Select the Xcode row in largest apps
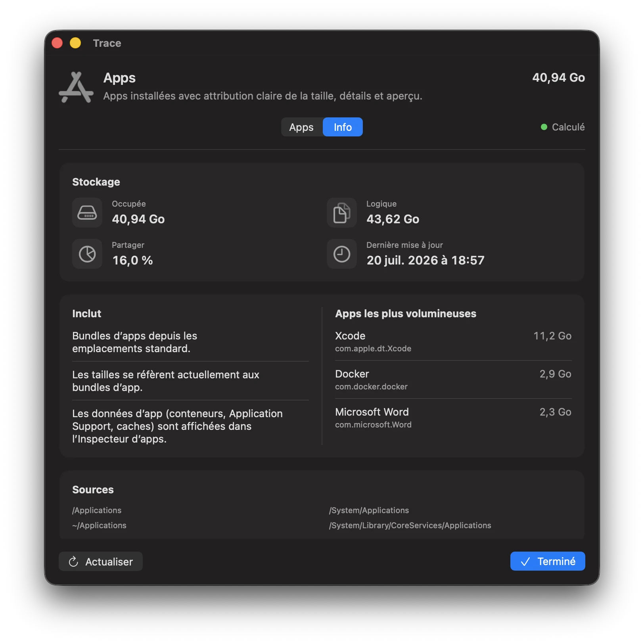This screenshot has width=644, height=644. click(453, 342)
